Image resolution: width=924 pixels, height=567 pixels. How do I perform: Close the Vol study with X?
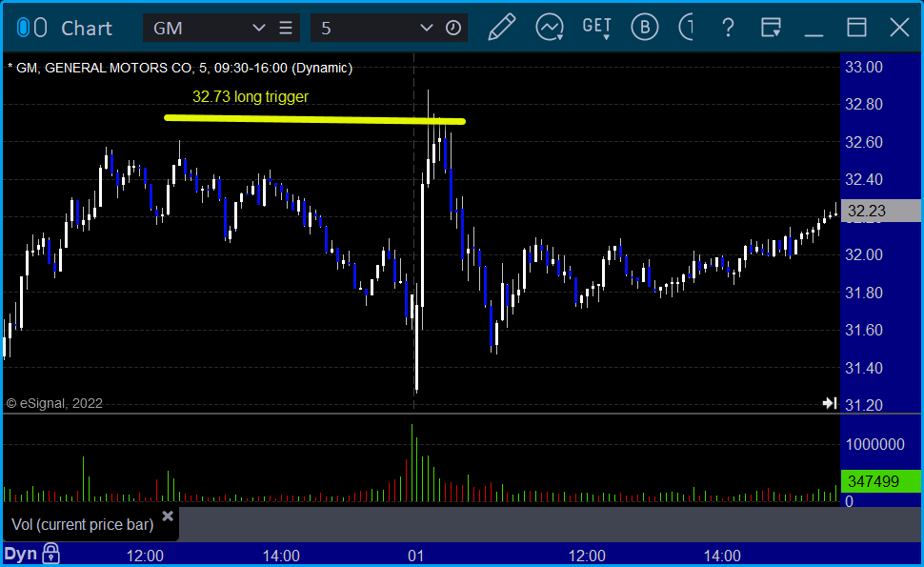coord(168,516)
